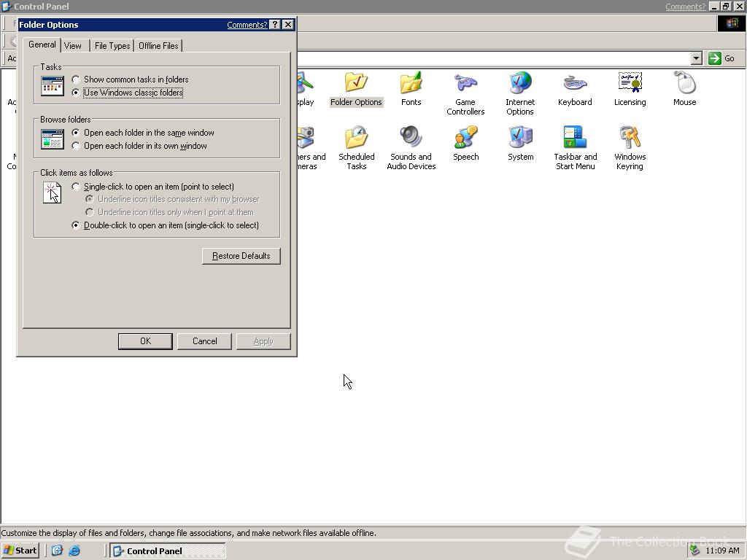Click the Comments? link in Control Panel title
Viewport: 747px width, 560px height.
pos(685,7)
